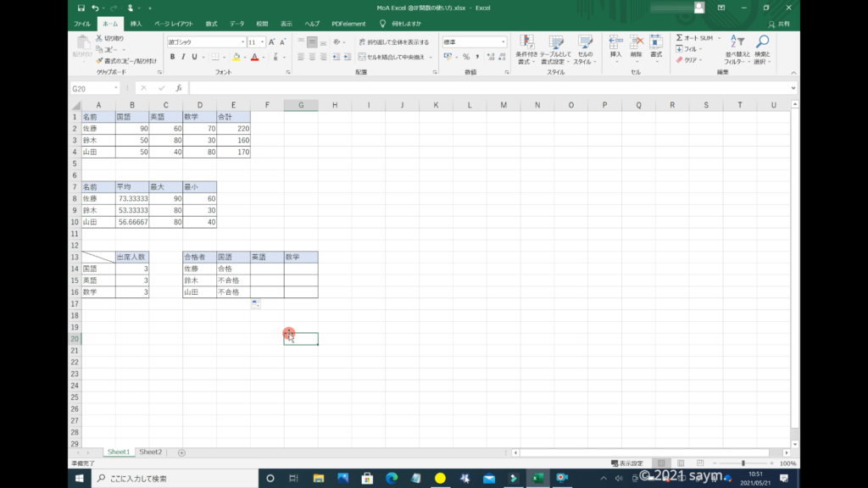868x488 pixels.
Task: Toggle wrap text (折り返して全体を表示する)
Action: 393,42
